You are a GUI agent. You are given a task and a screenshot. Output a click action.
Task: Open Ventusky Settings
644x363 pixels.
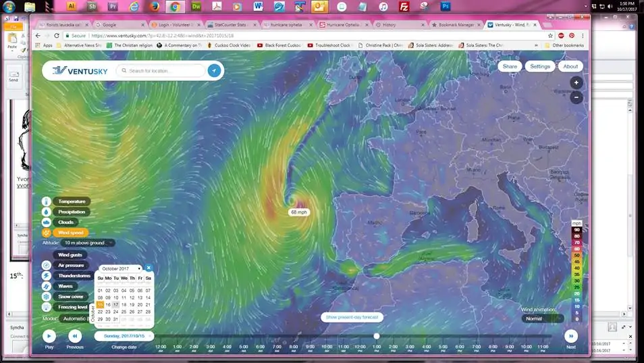click(x=539, y=66)
